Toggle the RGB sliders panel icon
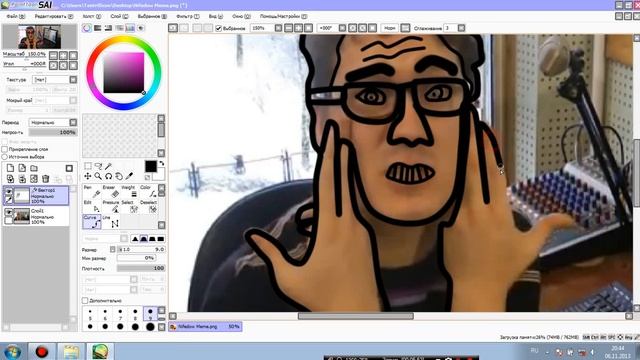The width and height of the screenshot is (640, 360). [x=98, y=28]
